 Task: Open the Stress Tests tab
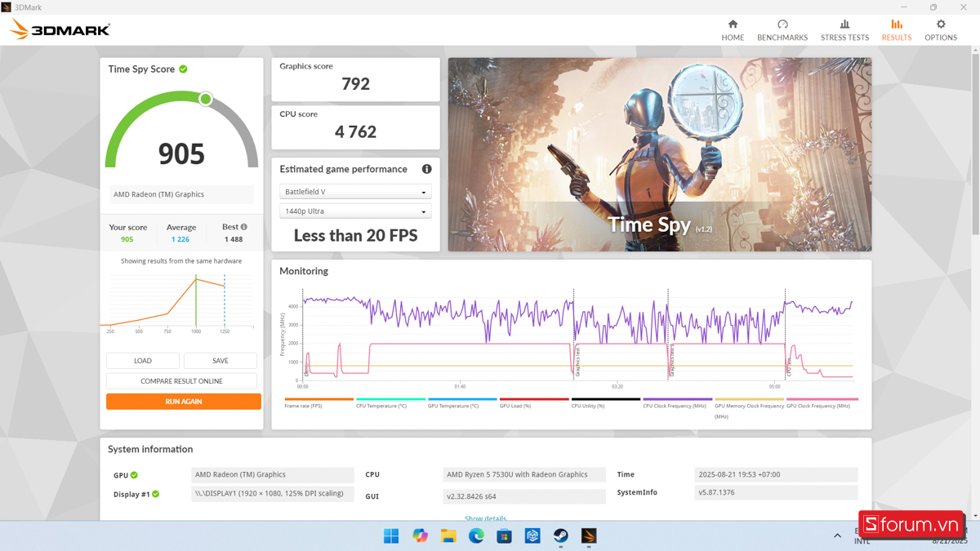coord(844,30)
